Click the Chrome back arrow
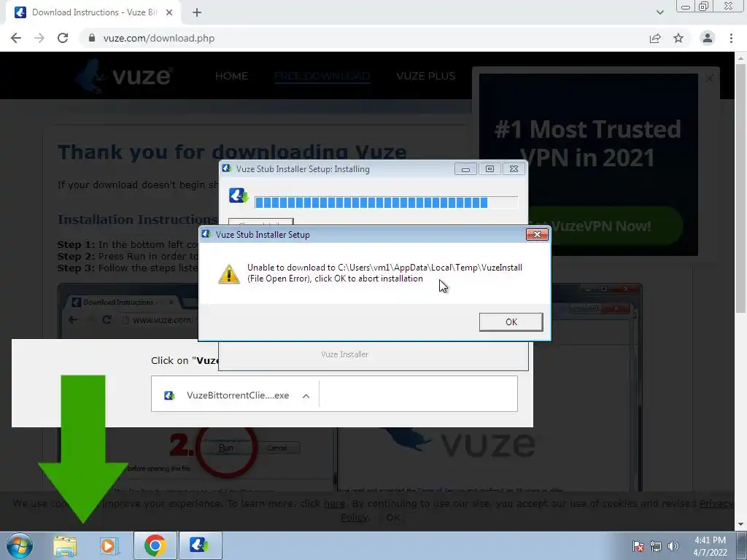This screenshot has height=560, width=747. pyautogui.click(x=16, y=38)
